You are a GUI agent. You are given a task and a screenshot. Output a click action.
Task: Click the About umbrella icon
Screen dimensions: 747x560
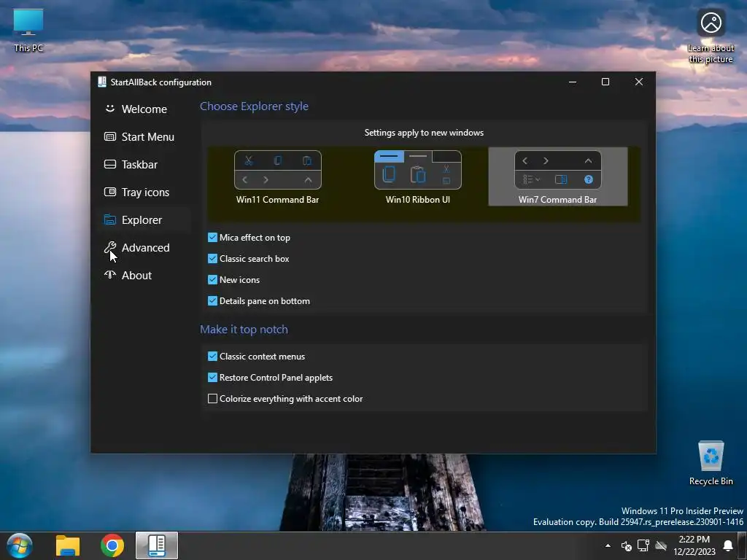pyautogui.click(x=110, y=274)
